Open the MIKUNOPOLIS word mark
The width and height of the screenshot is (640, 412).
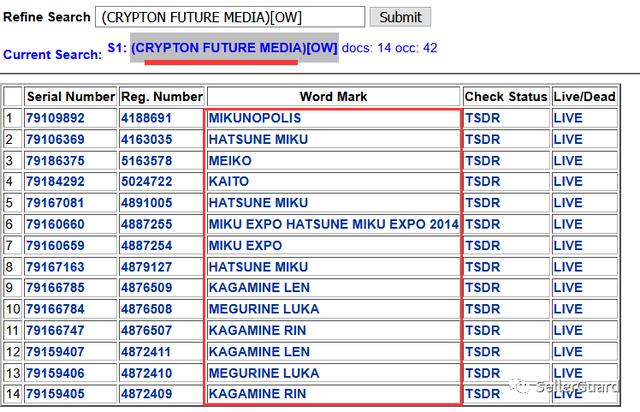pyautogui.click(x=255, y=118)
